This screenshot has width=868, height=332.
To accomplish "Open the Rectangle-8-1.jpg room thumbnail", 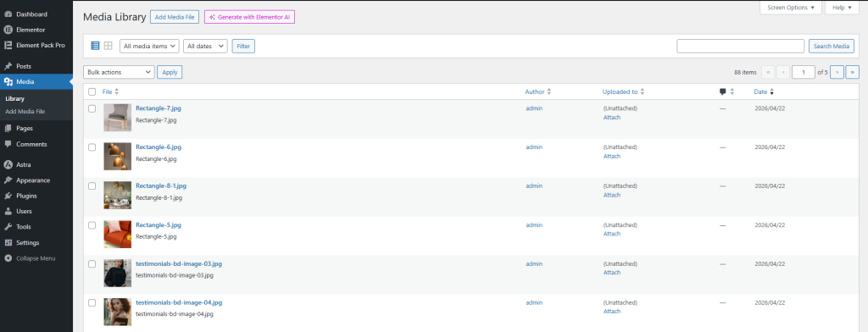I will coord(117,195).
